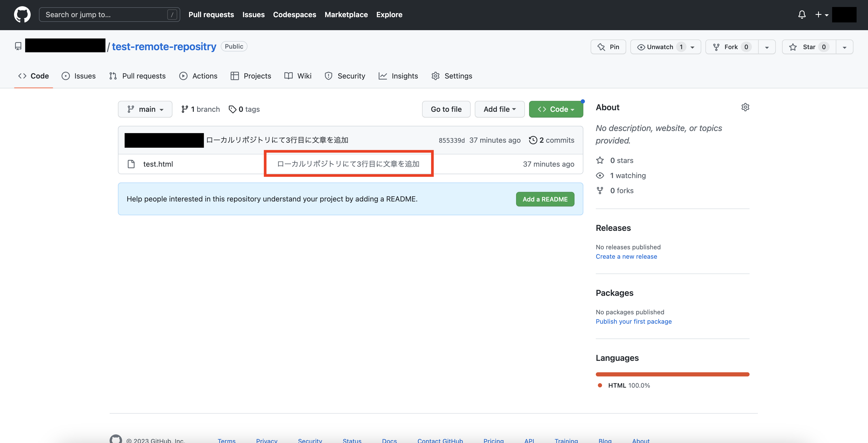Open the Wiki tab
868x443 pixels.
pyautogui.click(x=298, y=76)
